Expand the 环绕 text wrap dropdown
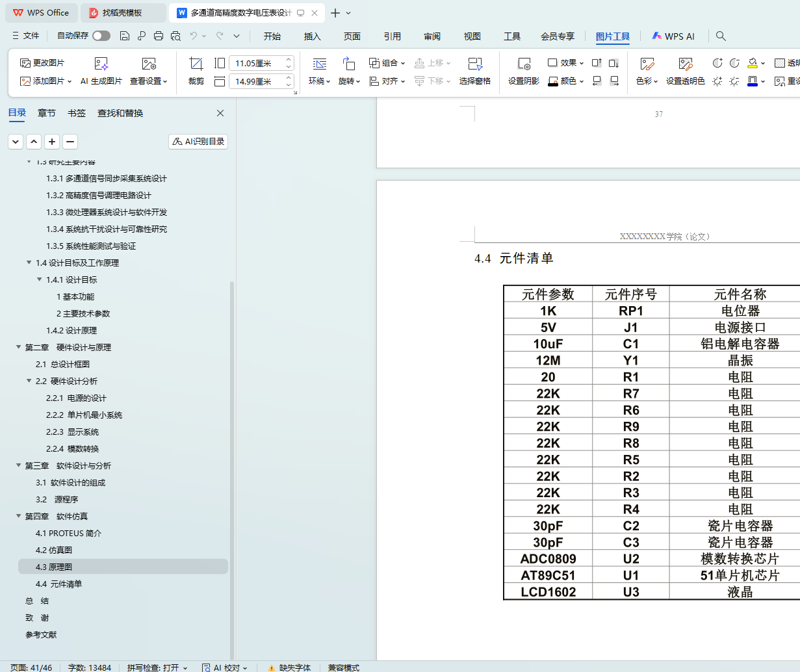This screenshot has height=672, width=800. pos(319,81)
